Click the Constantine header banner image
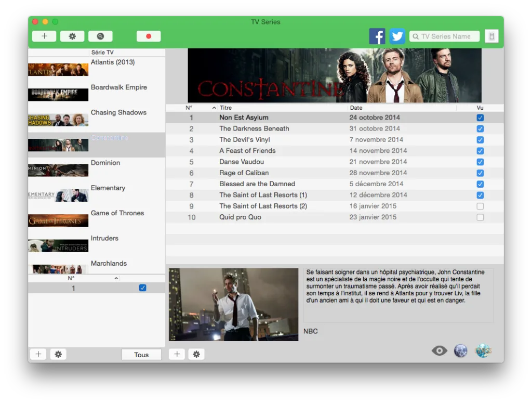Image resolution: width=532 pixels, height=403 pixels. click(x=335, y=75)
